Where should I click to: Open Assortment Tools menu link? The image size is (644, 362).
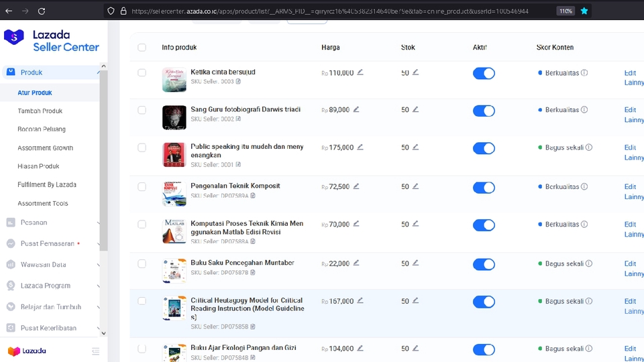click(x=43, y=203)
